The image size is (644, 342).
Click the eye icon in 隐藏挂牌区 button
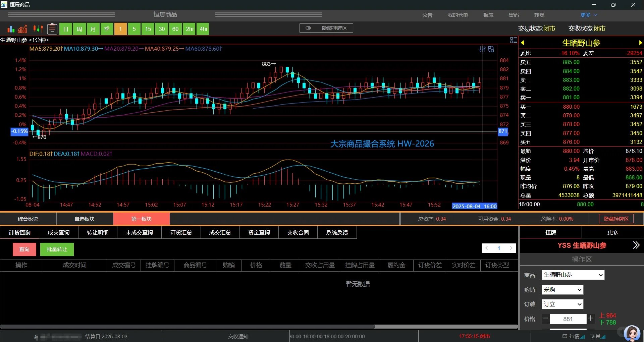[x=308, y=28]
